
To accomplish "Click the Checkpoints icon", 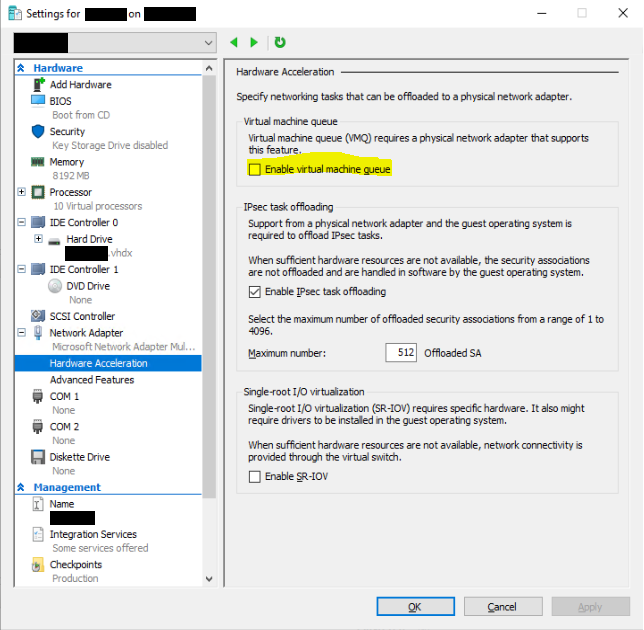I will point(38,565).
